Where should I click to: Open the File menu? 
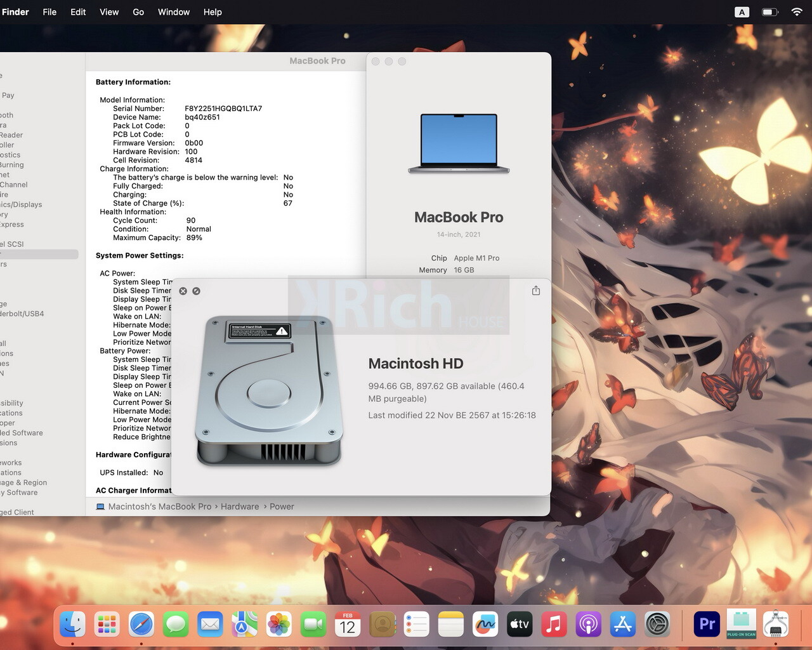pos(49,12)
